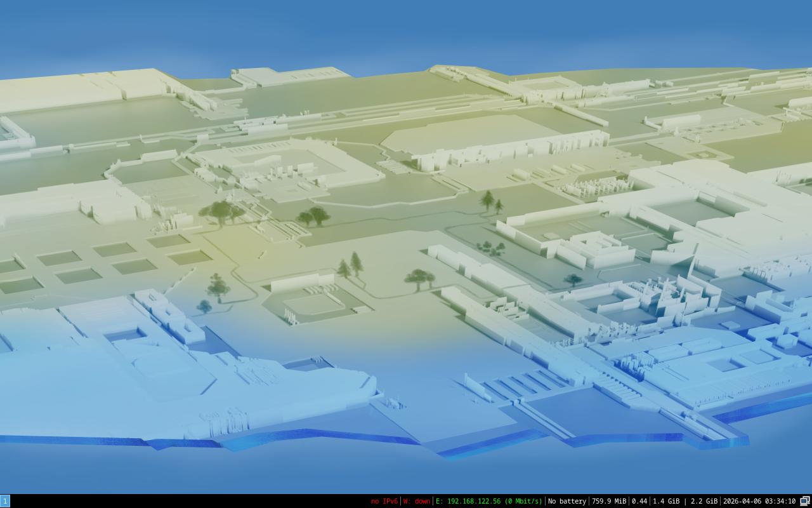
Task: Click the date 2026-04-06 in the bar
Action: (742, 501)
